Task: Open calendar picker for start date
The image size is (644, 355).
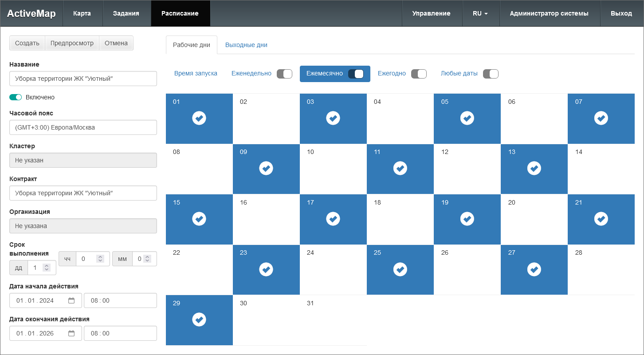Action: tap(71, 300)
